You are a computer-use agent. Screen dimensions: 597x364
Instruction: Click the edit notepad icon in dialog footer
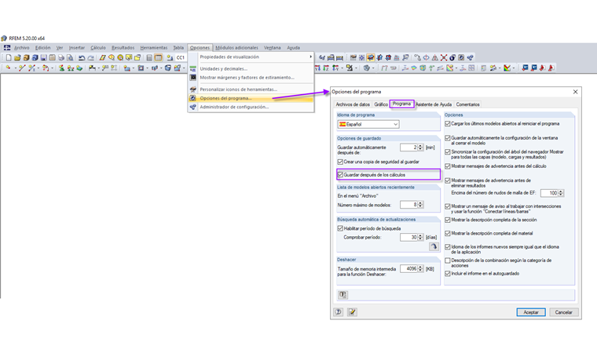point(352,312)
